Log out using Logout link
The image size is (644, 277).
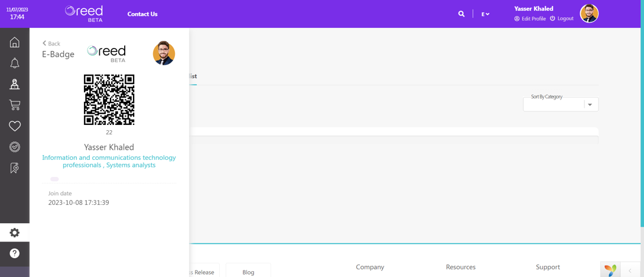click(x=561, y=18)
